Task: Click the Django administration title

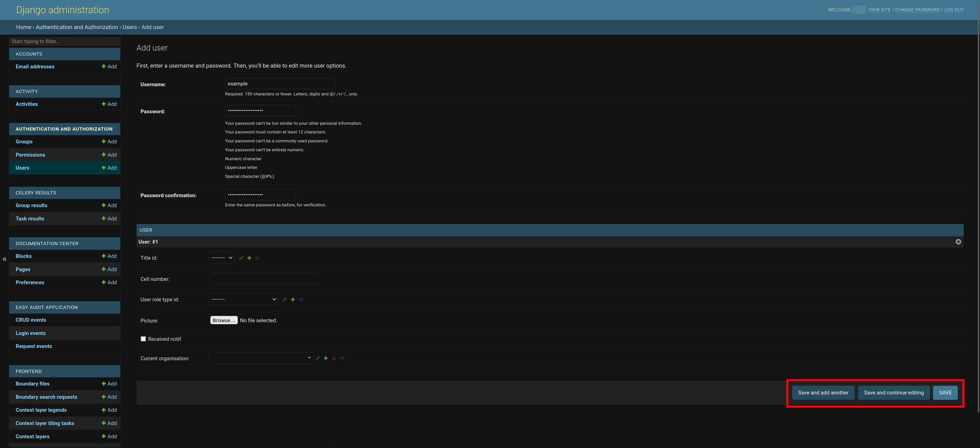Action: pos(63,10)
